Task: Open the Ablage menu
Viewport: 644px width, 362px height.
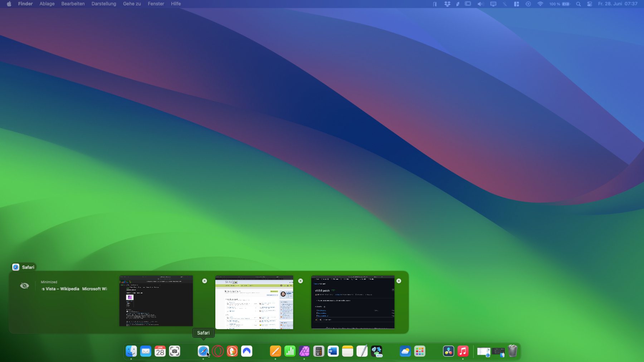Action: 47,4
